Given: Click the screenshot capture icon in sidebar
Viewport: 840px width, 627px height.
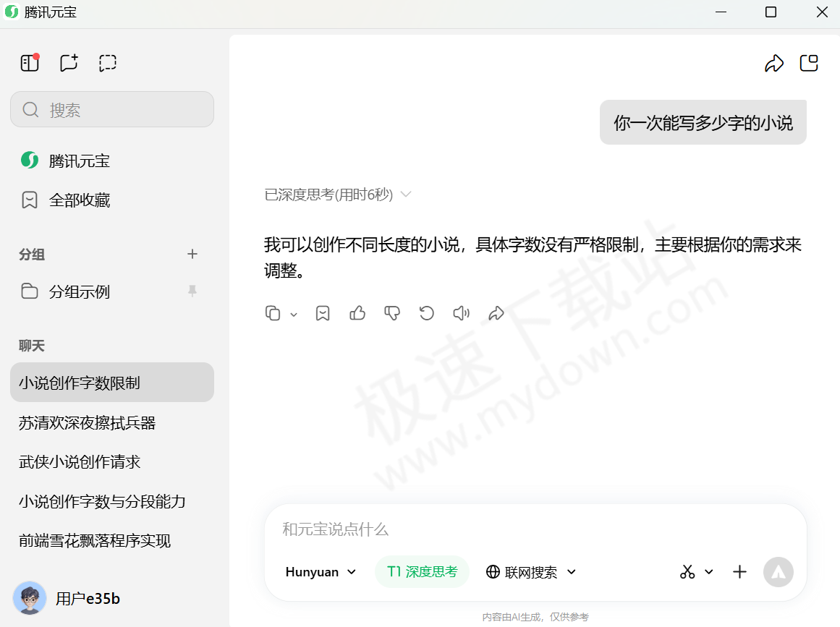Looking at the screenshot, I should coord(108,63).
